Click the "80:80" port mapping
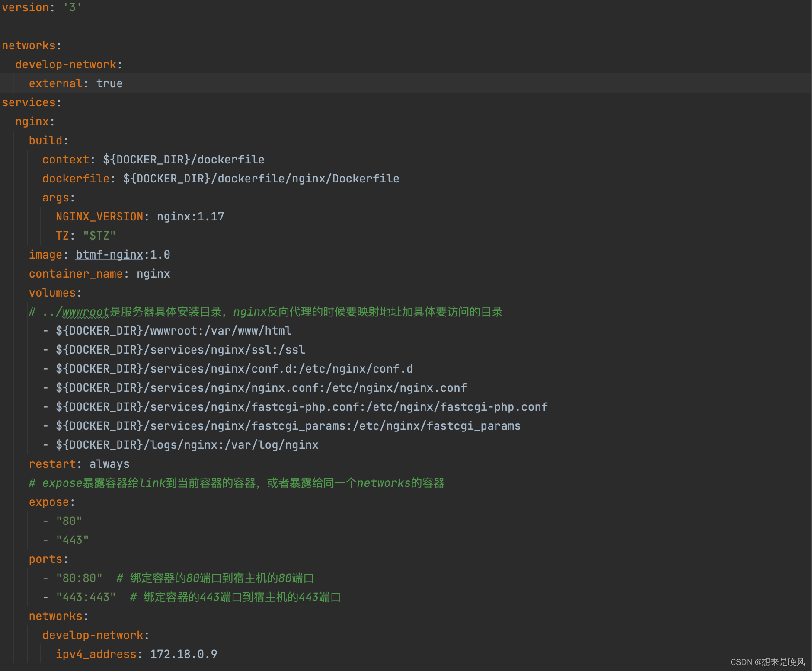812x671 pixels. tap(79, 578)
